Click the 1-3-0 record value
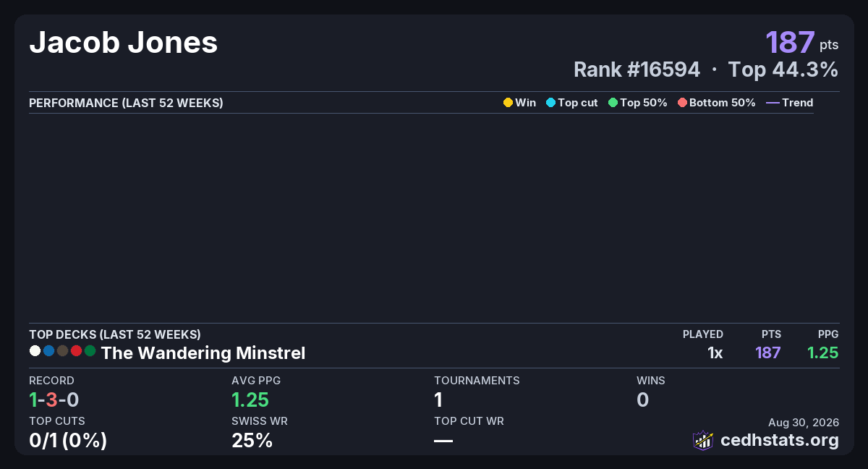868x469 pixels. tap(54, 400)
